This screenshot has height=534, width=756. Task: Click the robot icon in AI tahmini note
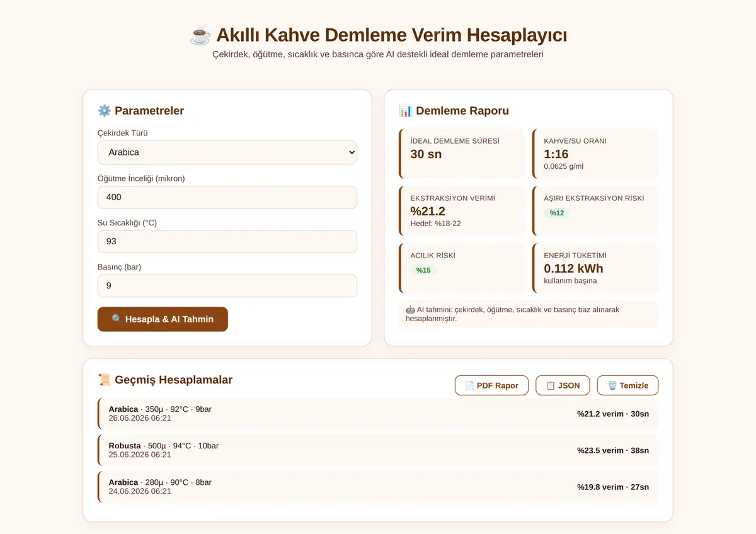pyautogui.click(x=410, y=310)
